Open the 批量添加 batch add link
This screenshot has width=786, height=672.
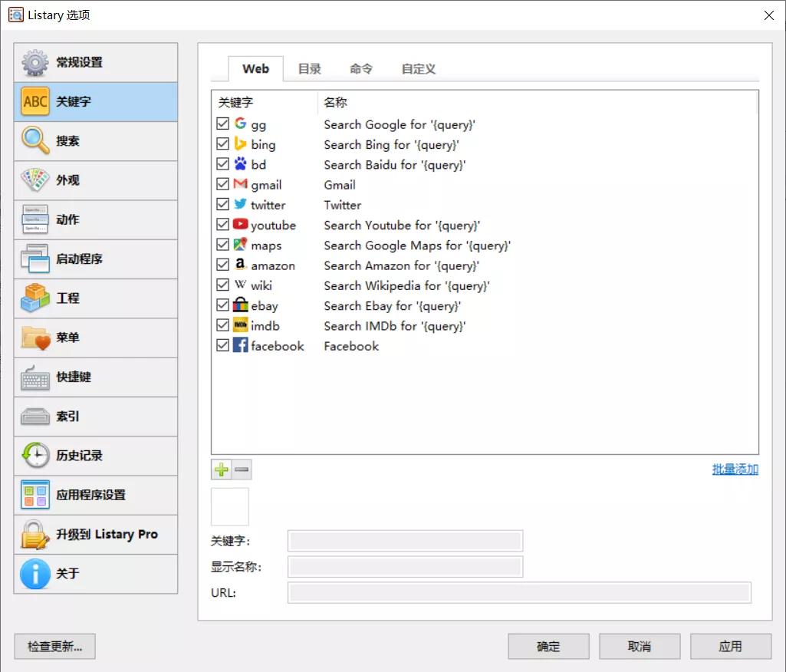coord(734,469)
